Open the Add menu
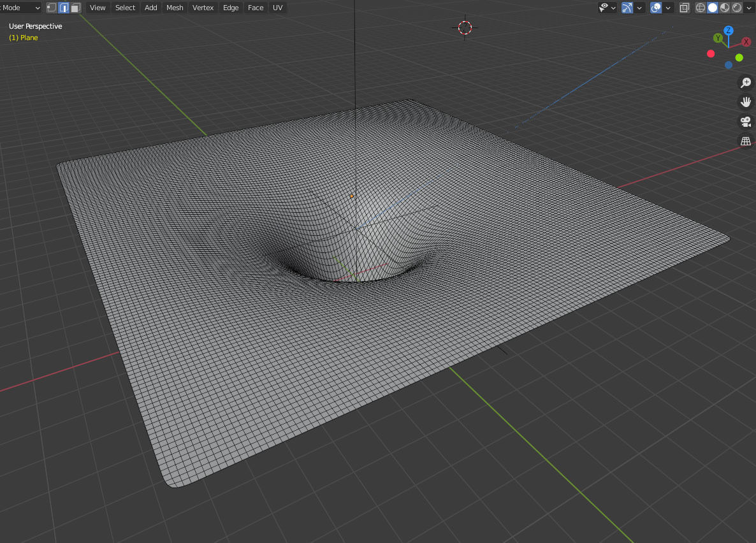 click(151, 8)
